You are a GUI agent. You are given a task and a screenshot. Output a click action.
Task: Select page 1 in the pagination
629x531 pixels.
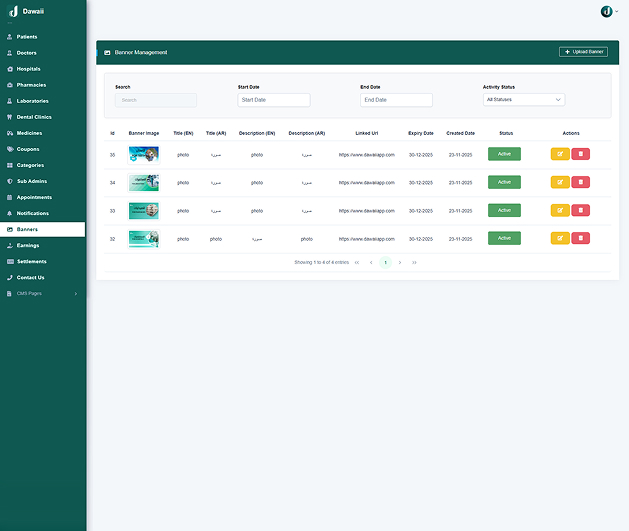point(385,262)
